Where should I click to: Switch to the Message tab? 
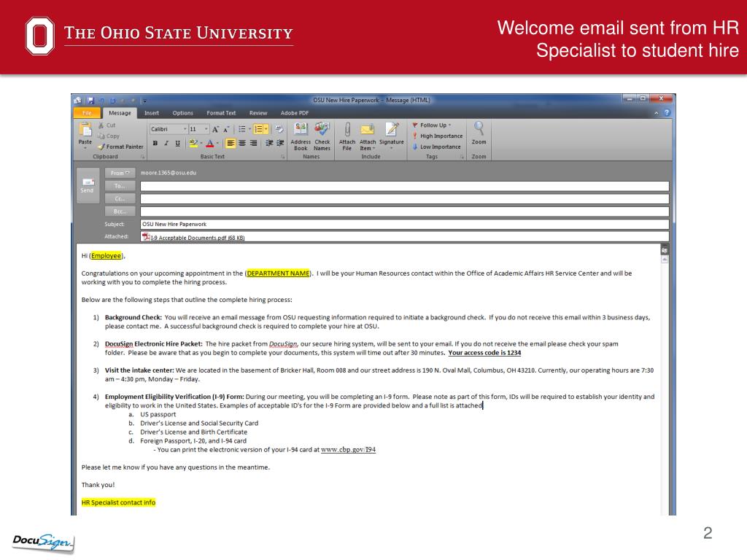tap(120, 113)
